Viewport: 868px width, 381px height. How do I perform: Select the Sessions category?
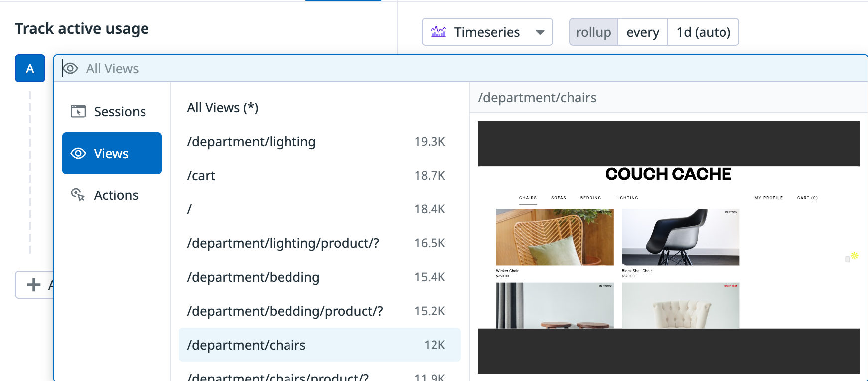[112, 111]
